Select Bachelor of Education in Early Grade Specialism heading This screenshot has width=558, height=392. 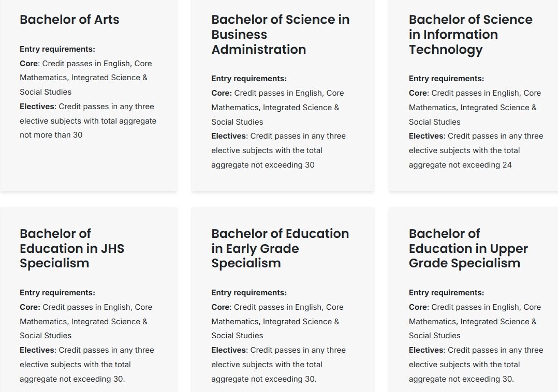point(280,248)
